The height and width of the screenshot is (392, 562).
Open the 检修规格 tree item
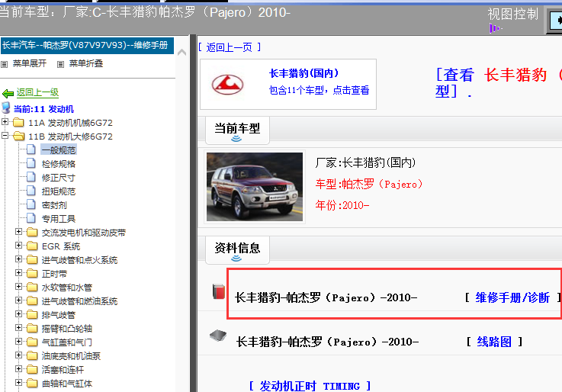59,164
